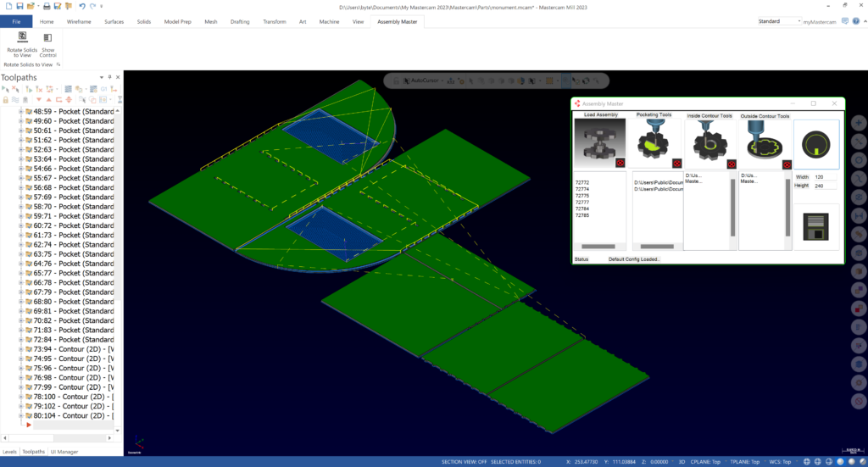Viewport: 868px width, 467px height.
Task: Click the File button
Action: pos(16,21)
